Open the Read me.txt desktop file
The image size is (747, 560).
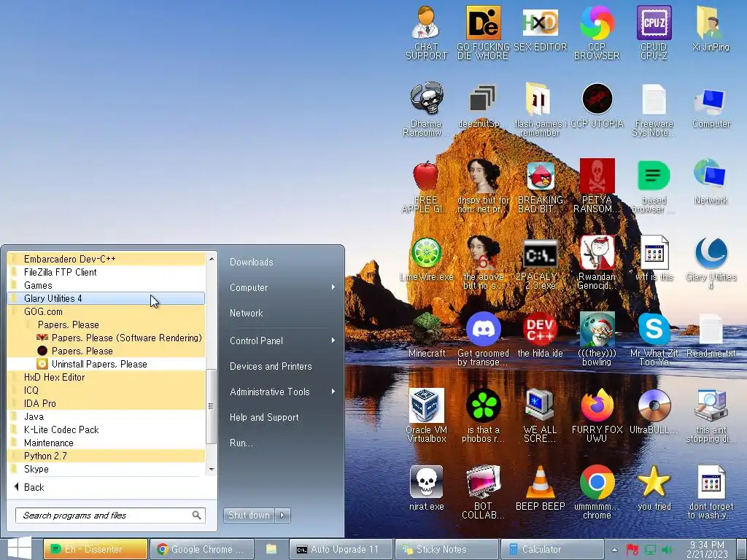(711, 335)
